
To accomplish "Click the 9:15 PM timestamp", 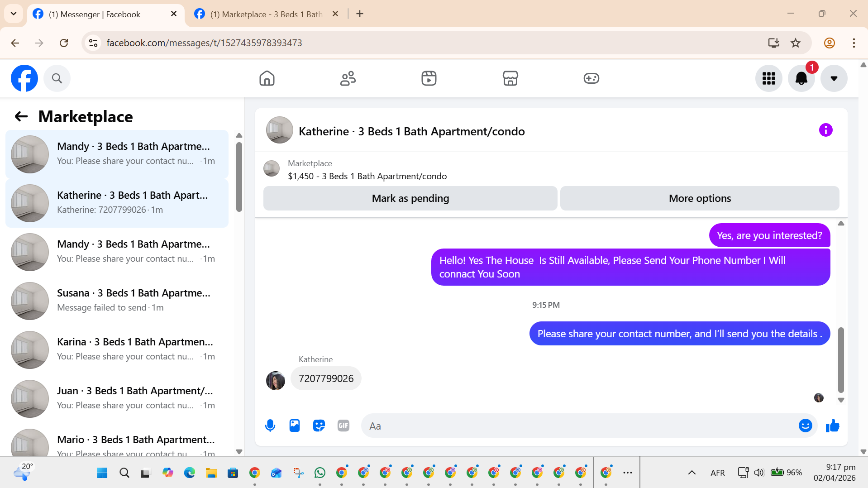I will 546,305.
